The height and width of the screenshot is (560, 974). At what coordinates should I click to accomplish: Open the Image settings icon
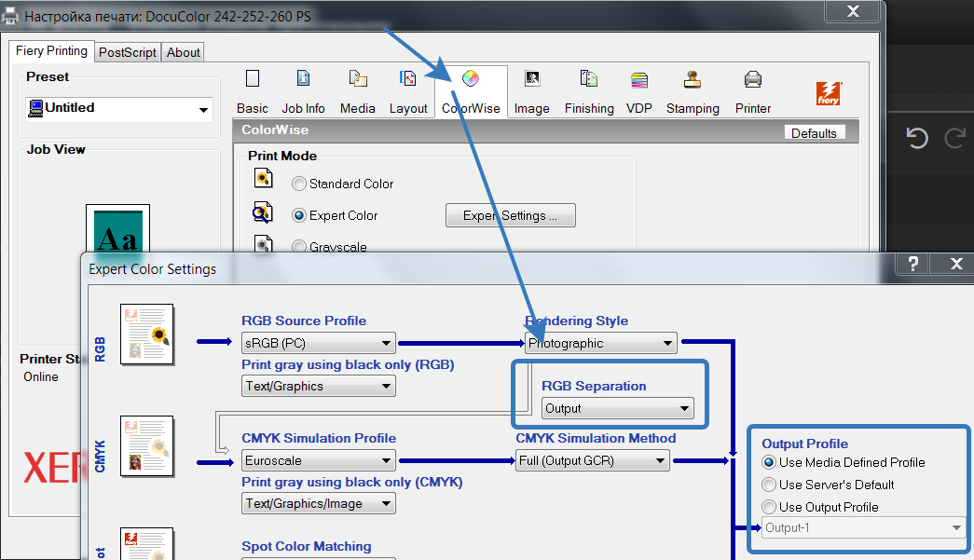pos(532,79)
